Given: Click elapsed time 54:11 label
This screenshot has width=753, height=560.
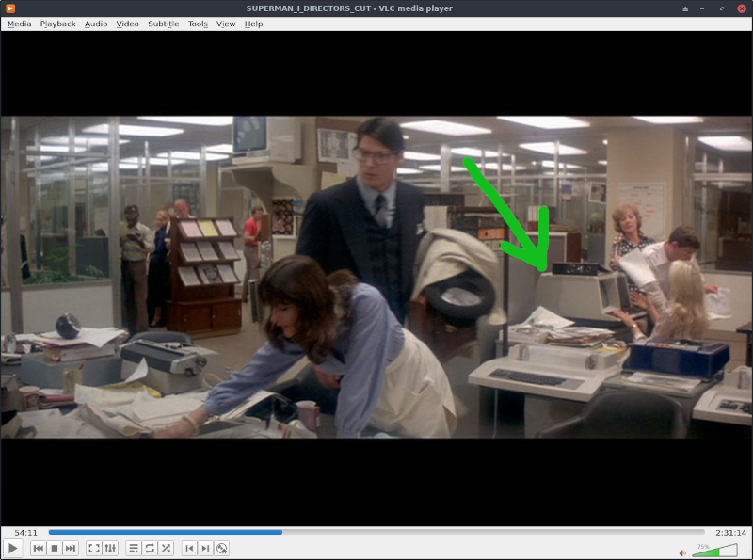Looking at the screenshot, I should coord(26,532).
